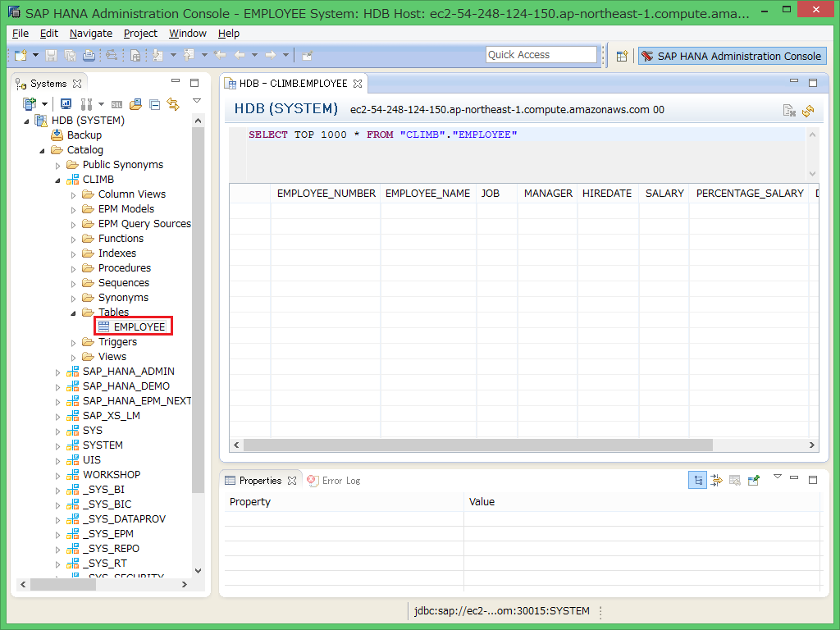Click in the Quick Access field
This screenshot has height=630, width=840.
[541, 55]
